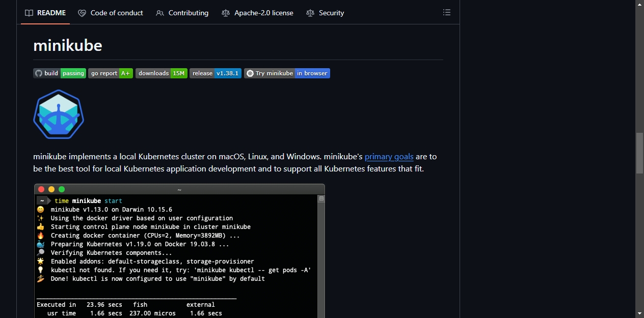
Task: Click the minikube heading text
Action: 68,46
